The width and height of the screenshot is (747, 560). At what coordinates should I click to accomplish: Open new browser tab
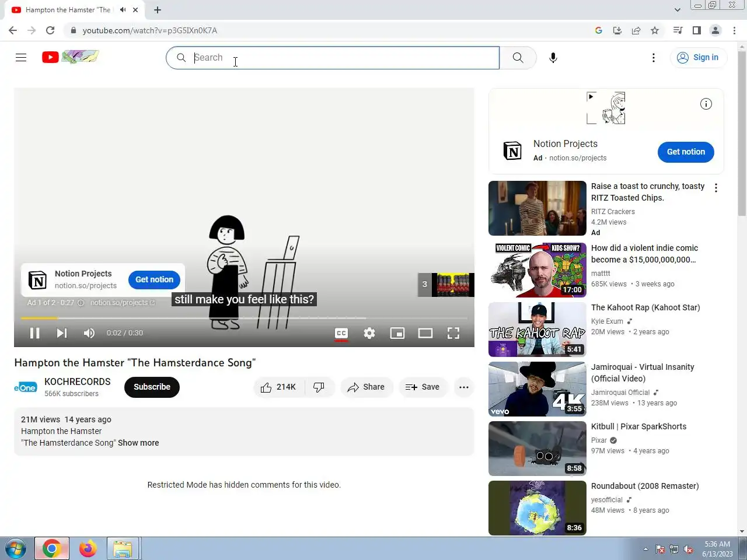[x=158, y=10]
